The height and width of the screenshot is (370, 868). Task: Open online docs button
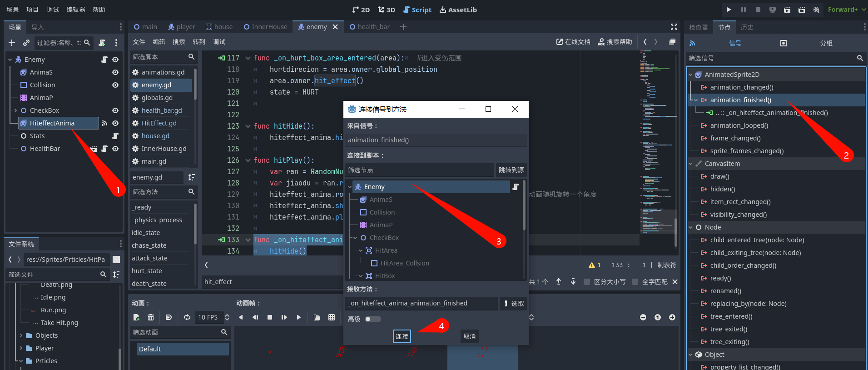pos(573,42)
